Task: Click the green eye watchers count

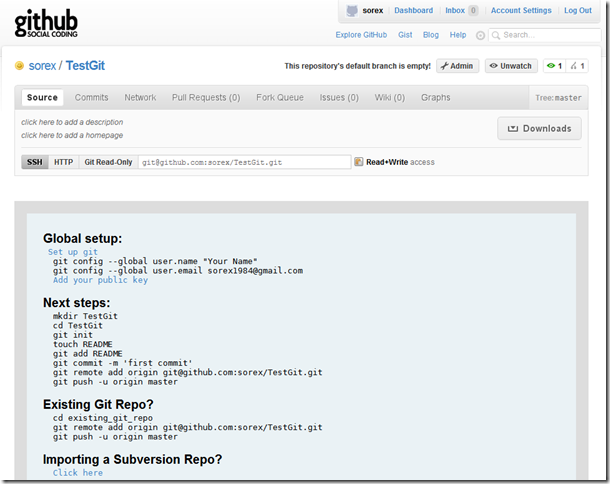Action: tap(554, 66)
